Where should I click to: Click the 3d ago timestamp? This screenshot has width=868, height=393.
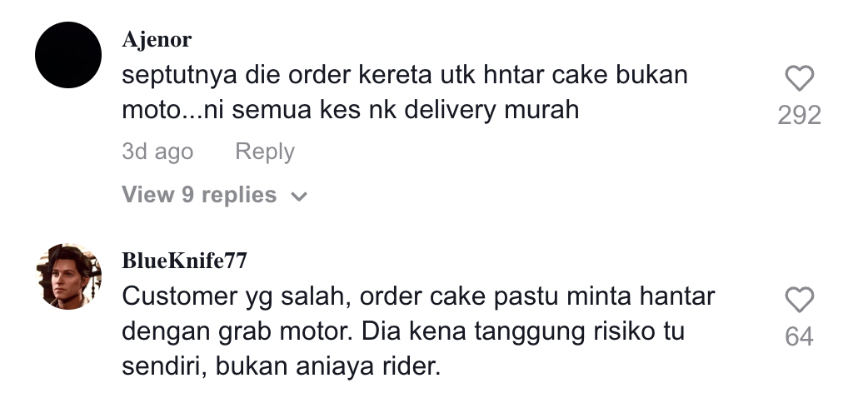point(157,151)
